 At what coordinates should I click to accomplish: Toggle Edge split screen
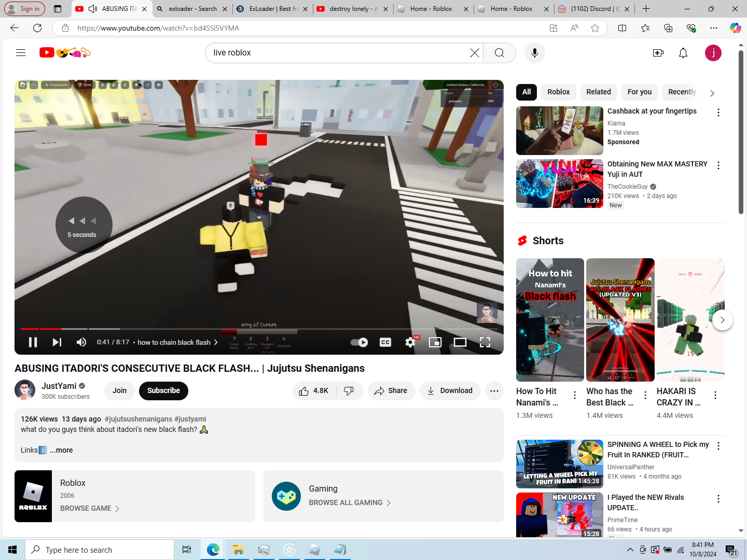tap(622, 28)
